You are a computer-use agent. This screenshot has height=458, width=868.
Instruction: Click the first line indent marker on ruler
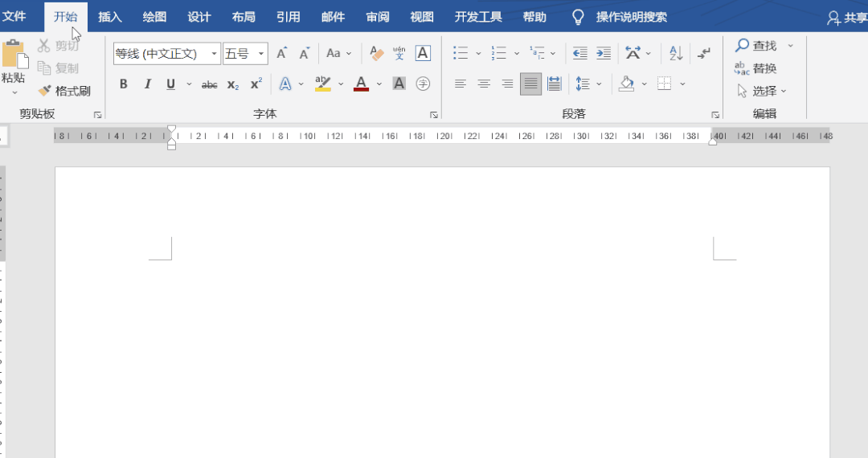coord(172,129)
